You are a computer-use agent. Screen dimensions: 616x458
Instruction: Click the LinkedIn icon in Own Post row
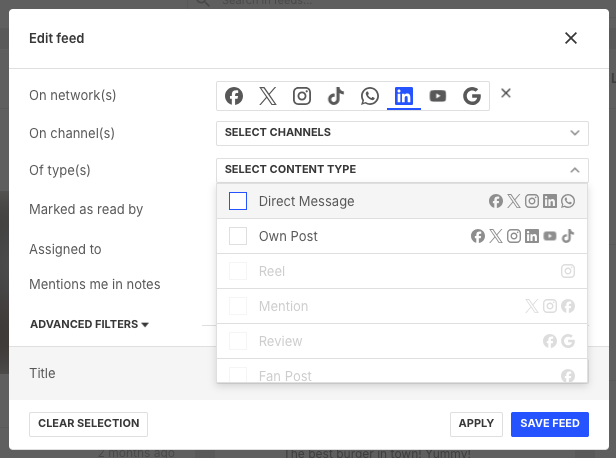pos(532,236)
